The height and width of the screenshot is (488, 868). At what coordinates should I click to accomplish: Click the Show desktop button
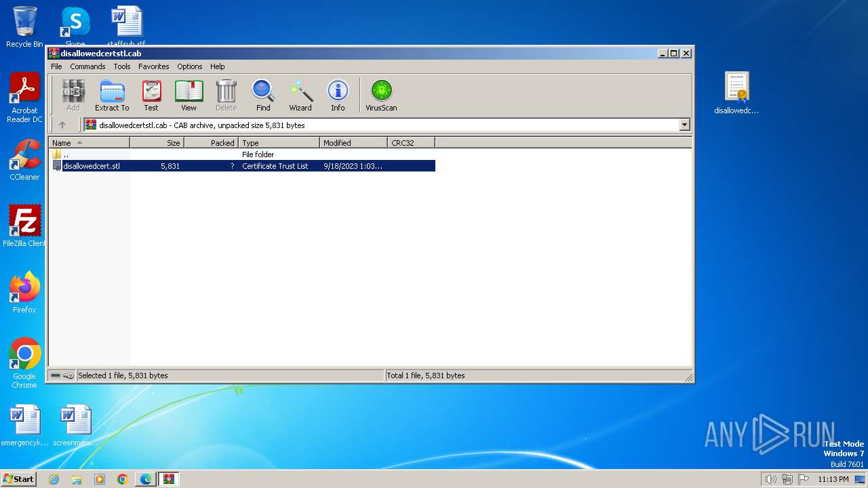[861, 479]
